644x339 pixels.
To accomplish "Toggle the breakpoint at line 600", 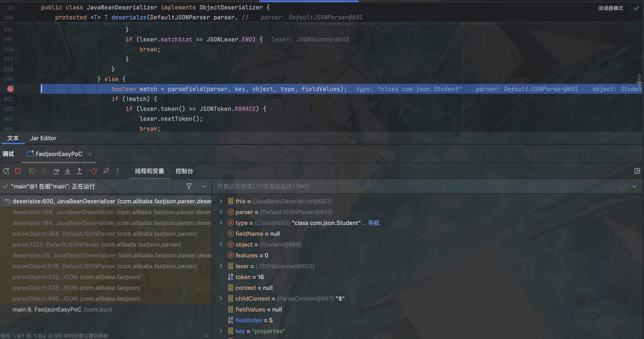I will [x=10, y=89].
